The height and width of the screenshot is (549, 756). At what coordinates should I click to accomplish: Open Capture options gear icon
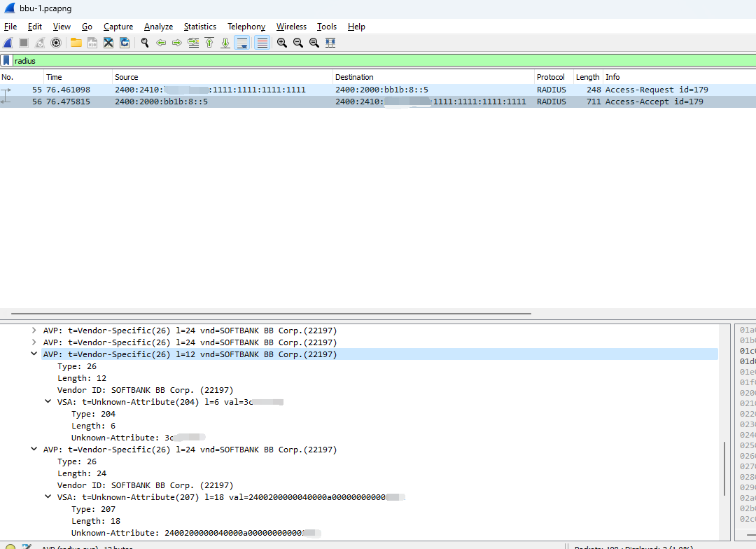56,43
